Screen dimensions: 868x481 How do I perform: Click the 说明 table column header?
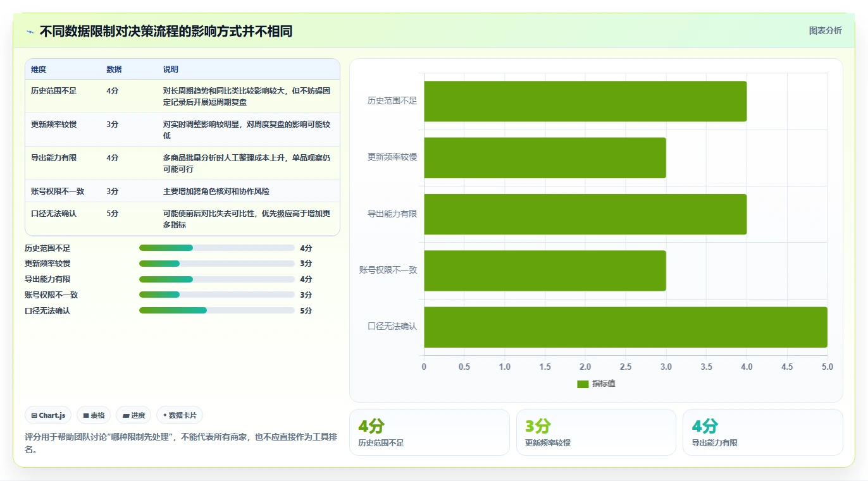pos(171,70)
